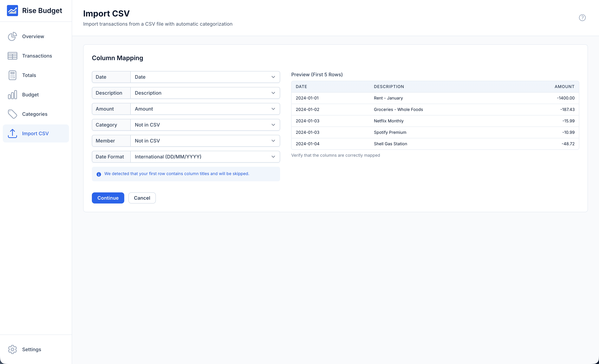This screenshot has width=599, height=364.
Task: Open the Budget bar chart icon
Action: point(13,95)
